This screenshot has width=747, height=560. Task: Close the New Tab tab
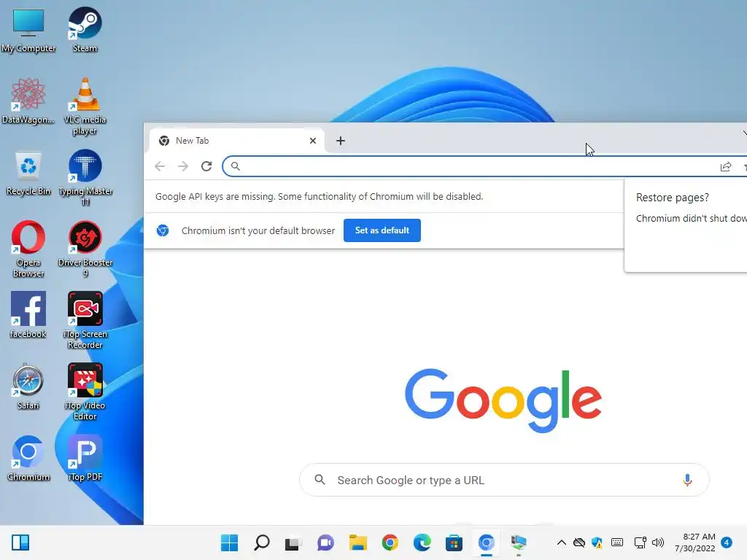(x=313, y=141)
